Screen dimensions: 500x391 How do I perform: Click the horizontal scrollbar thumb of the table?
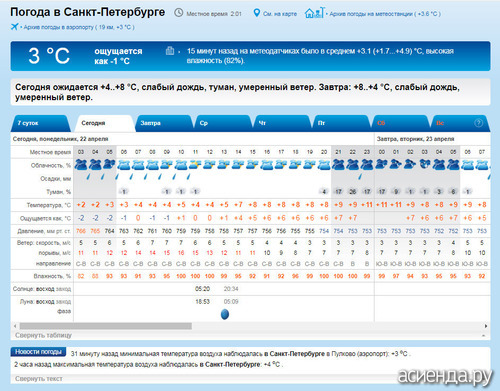(x=106, y=326)
